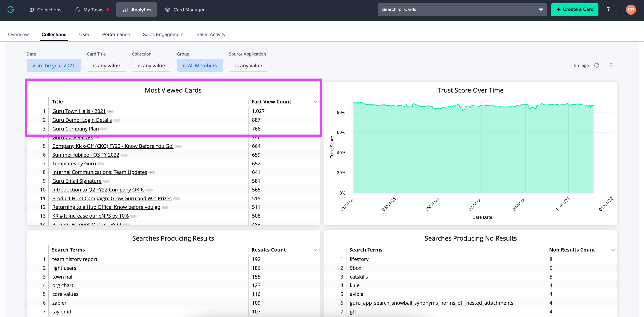Select 'lifestory' no-results search term
The image size is (644, 317).
(x=359, y=259)
